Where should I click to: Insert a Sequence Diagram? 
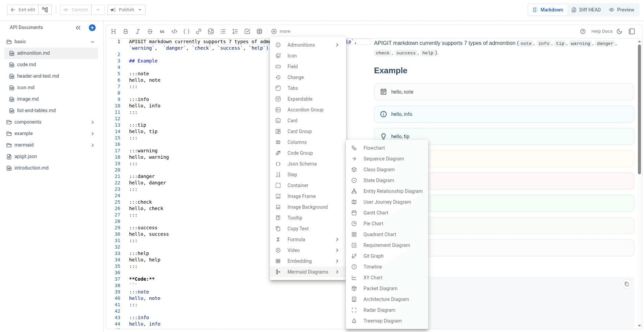point(387,159)
